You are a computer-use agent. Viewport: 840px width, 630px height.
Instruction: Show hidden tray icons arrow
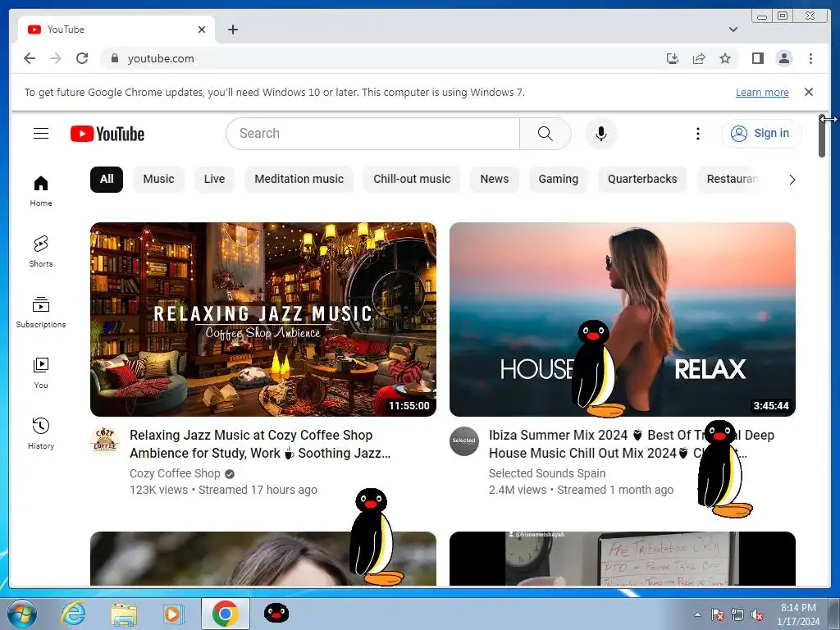pos(697,614)
